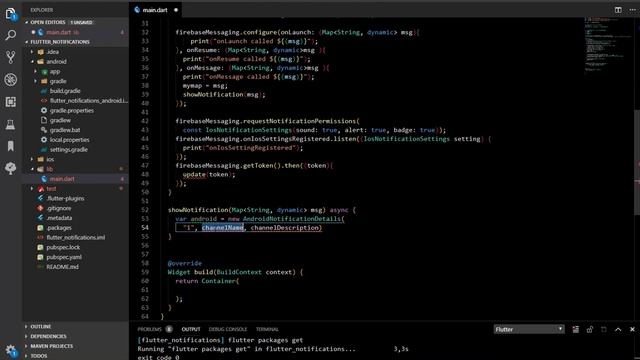This screenshot has height=360, width=640.
Task: Open .flutter-plugins file
Action: [65, 198]
